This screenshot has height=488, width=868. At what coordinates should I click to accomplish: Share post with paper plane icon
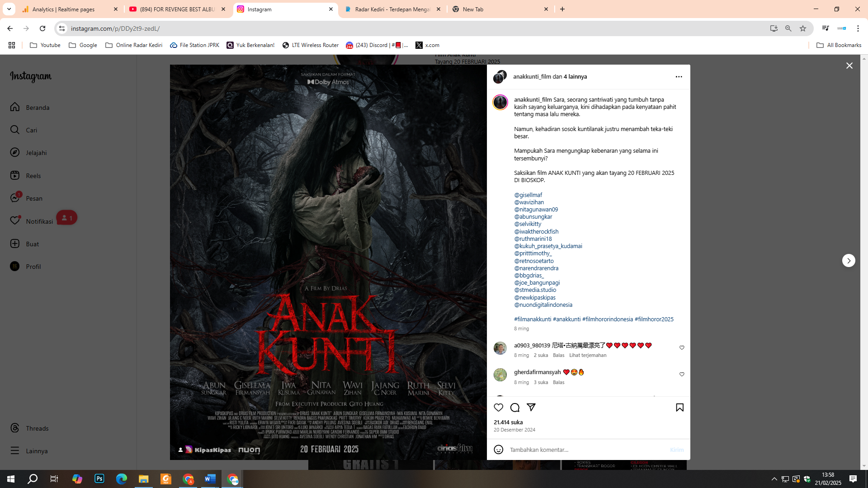pos(531,408)
